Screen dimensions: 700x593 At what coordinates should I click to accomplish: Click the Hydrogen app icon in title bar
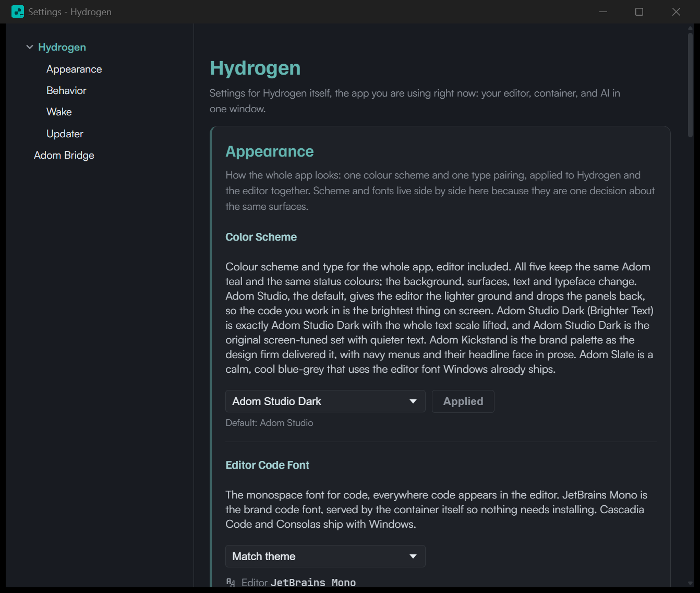pos(18,11)
